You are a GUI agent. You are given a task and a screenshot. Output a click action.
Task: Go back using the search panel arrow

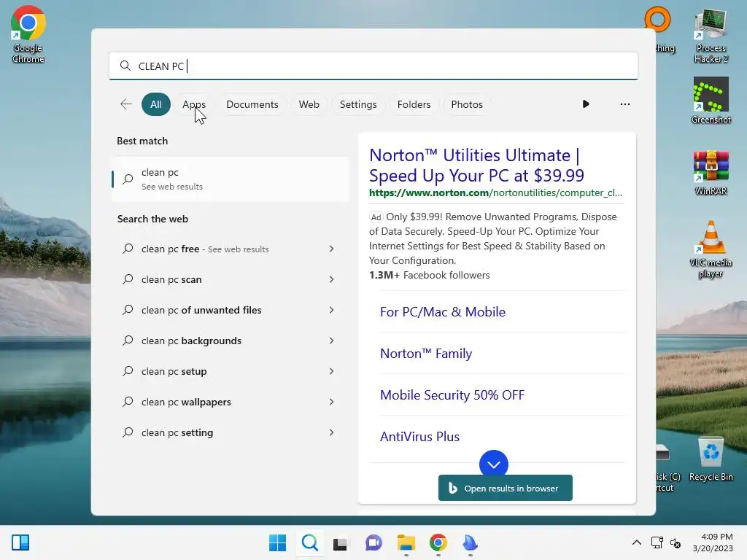click(x=126, y=104)
